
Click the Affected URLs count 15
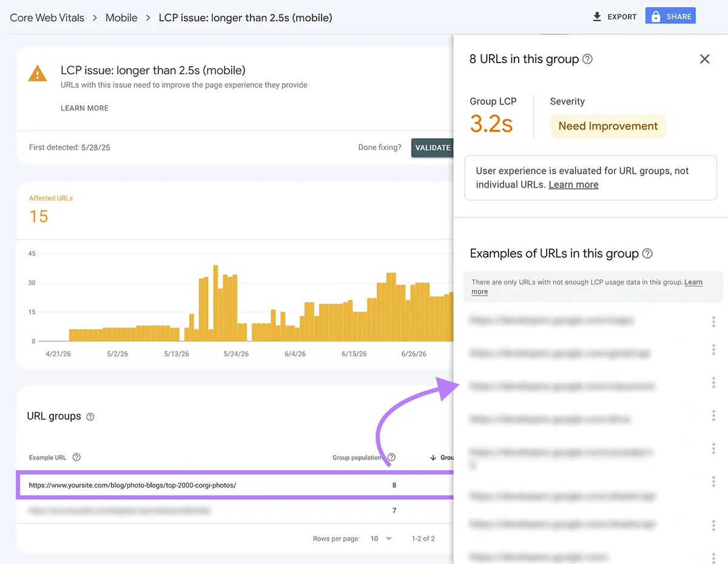(x=39, y=217)
